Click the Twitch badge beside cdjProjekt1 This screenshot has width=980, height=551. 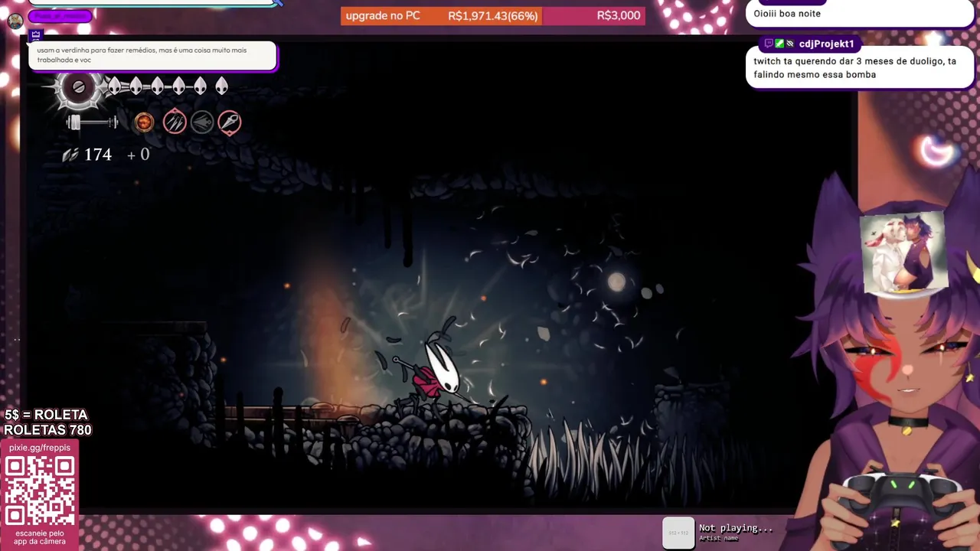click(769, 44)
